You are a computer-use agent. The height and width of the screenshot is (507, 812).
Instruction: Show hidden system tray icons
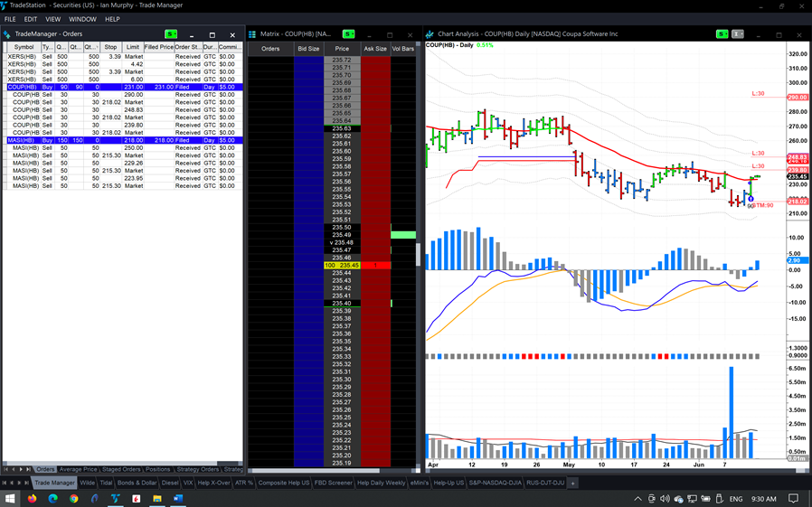[637, 498]
